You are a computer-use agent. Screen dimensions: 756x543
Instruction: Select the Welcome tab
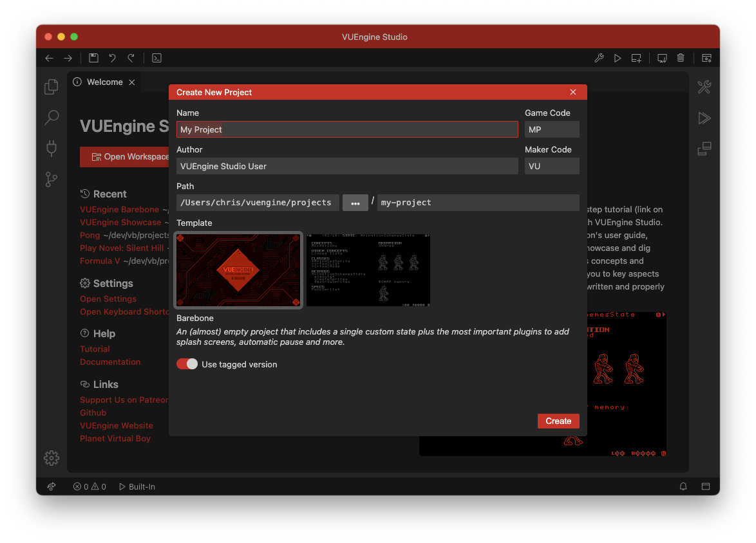click(x=104, y=82)
